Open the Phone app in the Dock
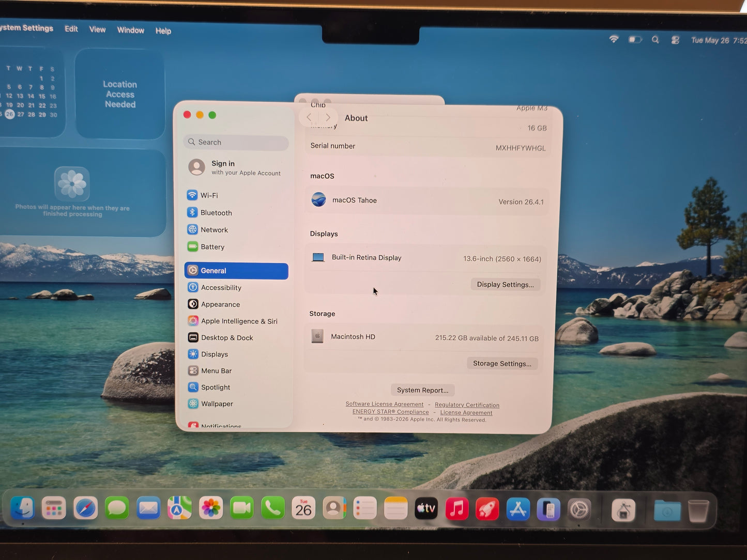 (x=272, y=509)
